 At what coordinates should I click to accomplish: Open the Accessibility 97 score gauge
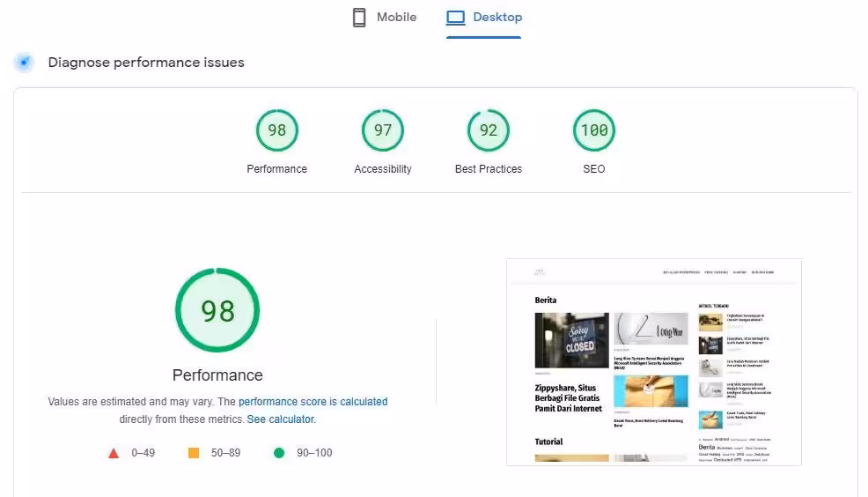pos(383,130)
